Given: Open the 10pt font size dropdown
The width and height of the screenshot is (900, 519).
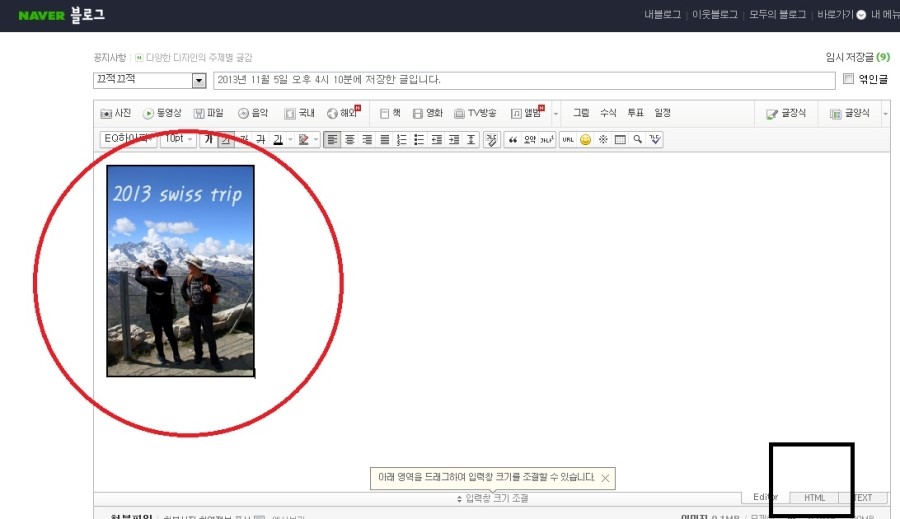Looking at the screenshot, I should click(179, 139).
